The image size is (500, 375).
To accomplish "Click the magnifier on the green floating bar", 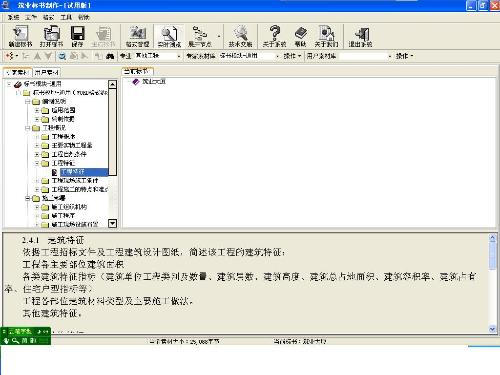I will click(15, 341).
